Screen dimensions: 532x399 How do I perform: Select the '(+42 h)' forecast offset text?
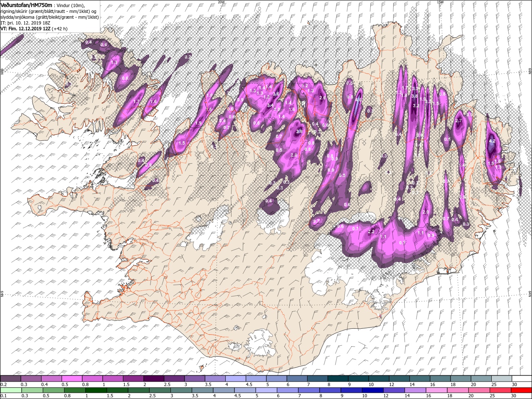pos(60,29)
